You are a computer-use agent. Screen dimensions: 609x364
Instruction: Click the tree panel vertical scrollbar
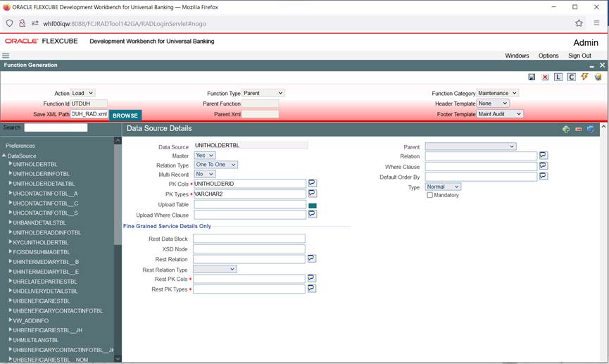tap(118, 194)
